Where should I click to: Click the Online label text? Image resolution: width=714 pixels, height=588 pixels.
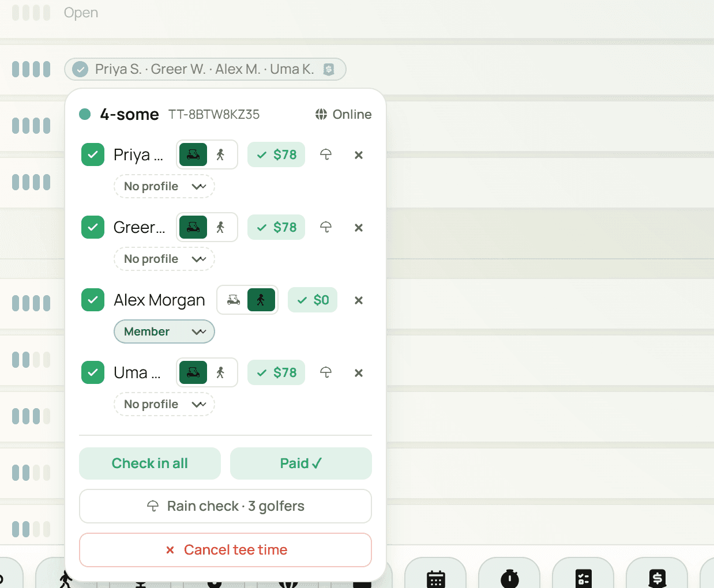(x=352, y=114)
